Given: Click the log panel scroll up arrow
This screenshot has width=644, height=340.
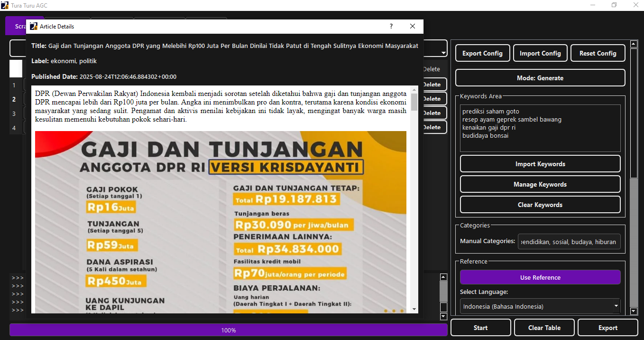Looking at the screenshot, I should point(444,277).
